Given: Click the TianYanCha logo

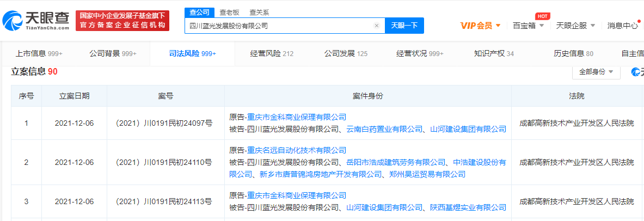Looking at the screenshot, I should 35,21.
